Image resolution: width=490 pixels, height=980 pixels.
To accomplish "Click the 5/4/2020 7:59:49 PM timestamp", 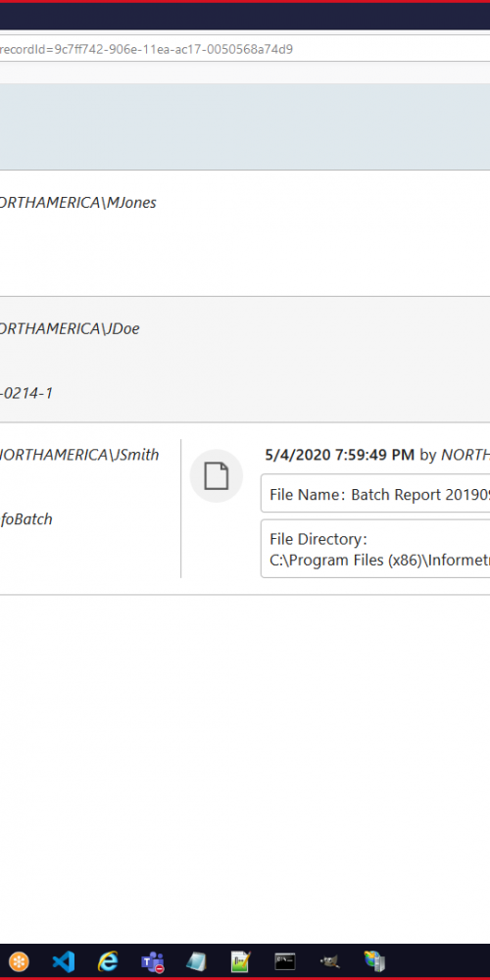I will coord(339,455).
